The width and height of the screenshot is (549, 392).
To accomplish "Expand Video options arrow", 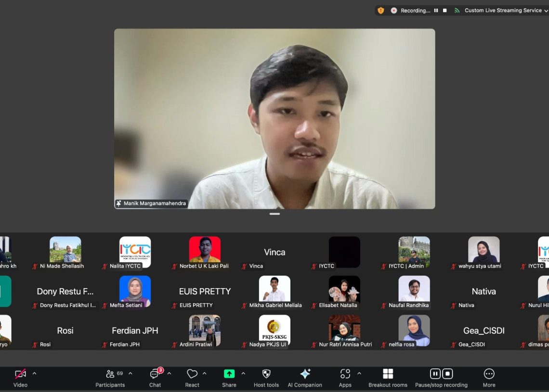I will tap(34, 373).
